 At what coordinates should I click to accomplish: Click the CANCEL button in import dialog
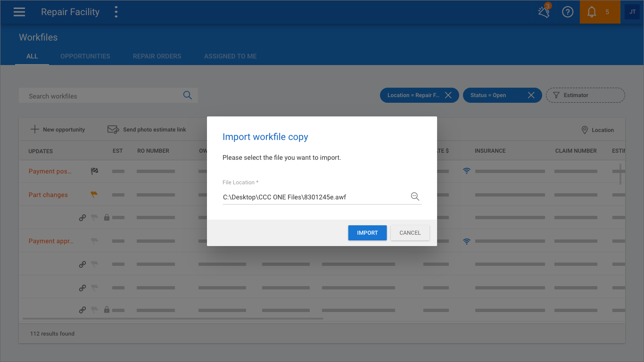pos(410,233)
